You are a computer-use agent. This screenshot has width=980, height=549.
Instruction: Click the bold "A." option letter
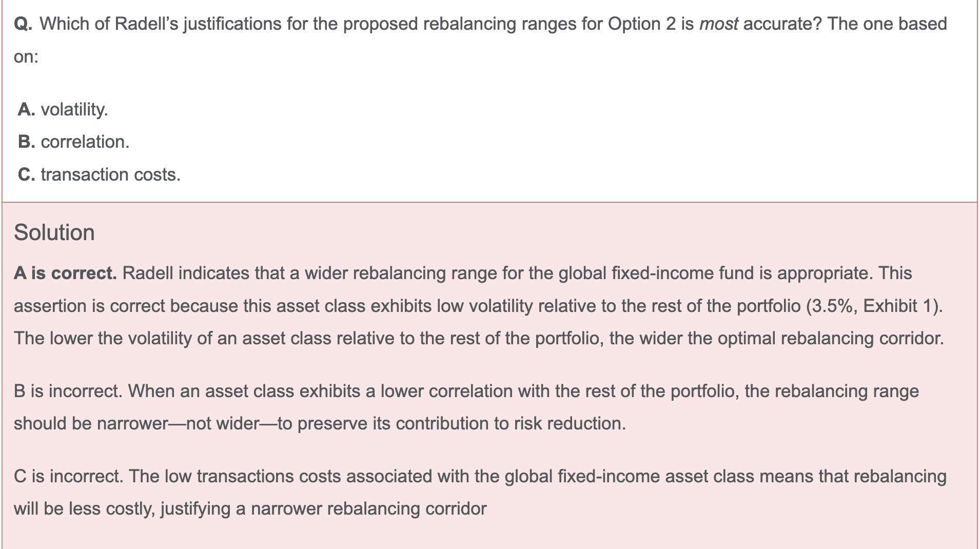(x=26, y=109)
